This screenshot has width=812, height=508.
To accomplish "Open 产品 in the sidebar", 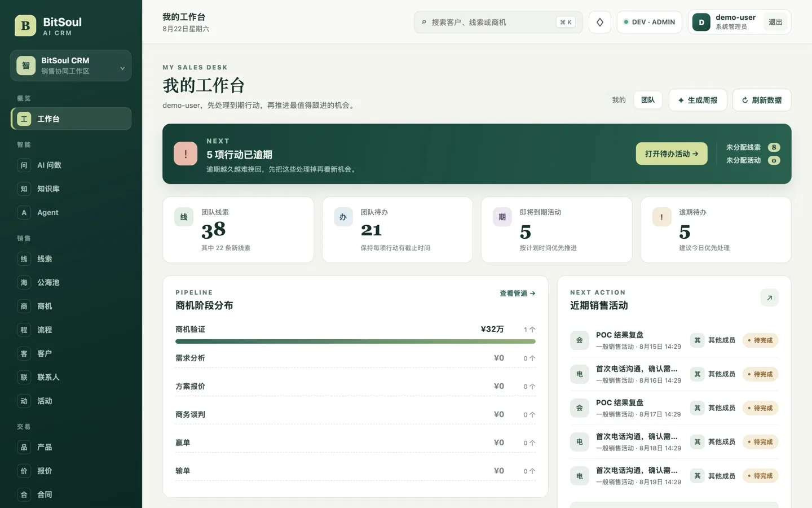I will click(x=71, y=448).
